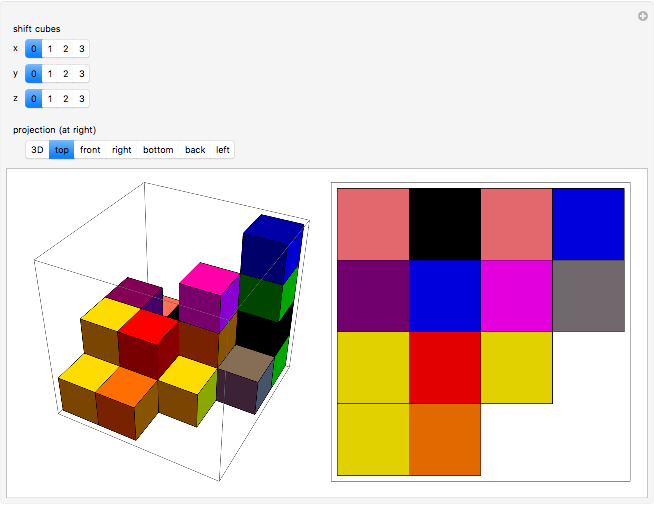Click the red square in projection grid
Image resolution: width=654 pixels, height=506 pixels.
click(x=445, y=367)
